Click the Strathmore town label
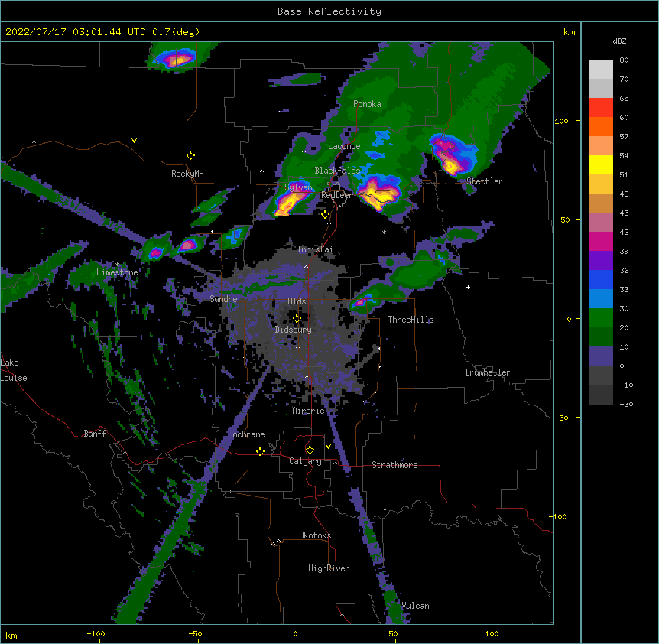This screenshot has width=659, height=644. tap(394, 465)
